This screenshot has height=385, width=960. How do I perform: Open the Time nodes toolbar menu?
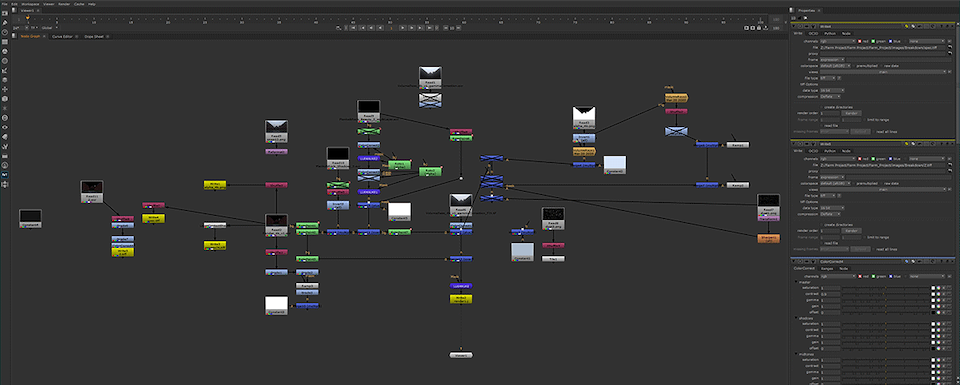pos(6,32)
